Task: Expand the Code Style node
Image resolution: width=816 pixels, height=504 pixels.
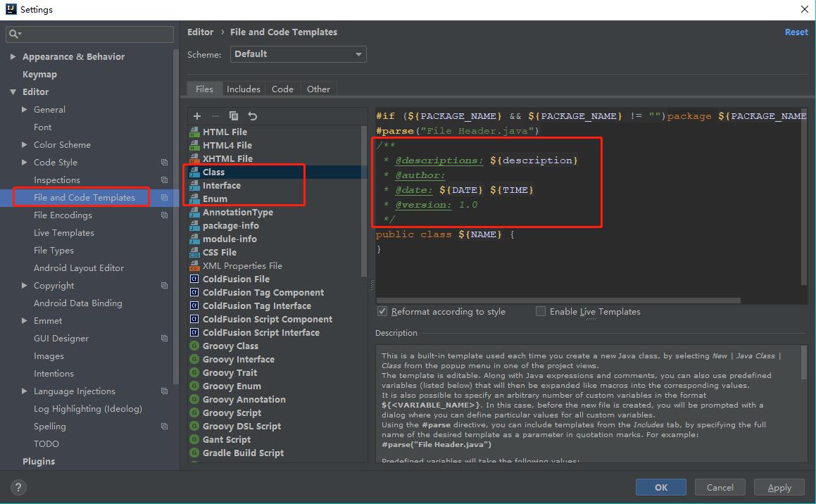Action: click(25, 163)
